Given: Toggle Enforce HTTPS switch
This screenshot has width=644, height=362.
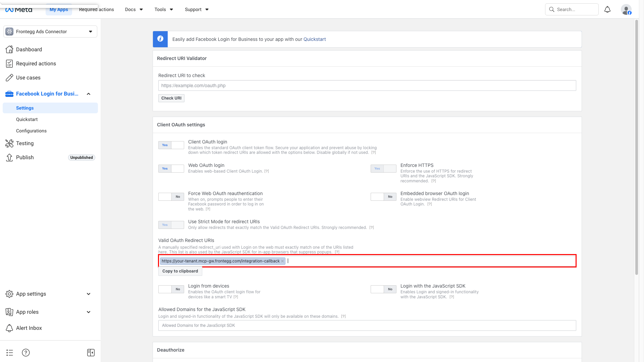Looking at the screenshot, I should (383, 169).
